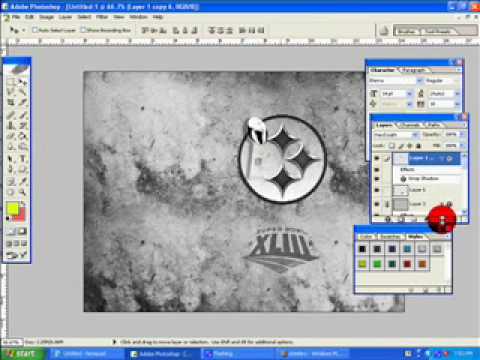Enable Auto Select Layer checkbox
The width and height of the screenshot is (480, 360).
pyautogui.click(x=34, y=30)
